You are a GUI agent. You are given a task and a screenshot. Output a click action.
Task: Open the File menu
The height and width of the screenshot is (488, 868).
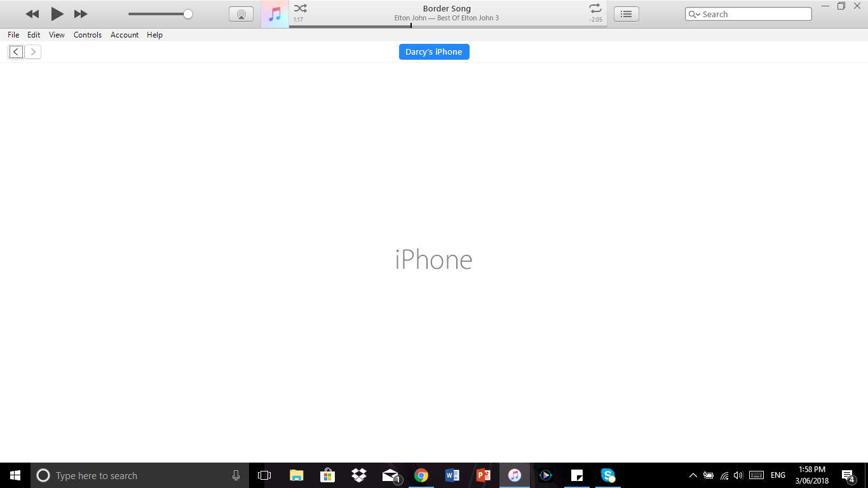coord(13,35)
